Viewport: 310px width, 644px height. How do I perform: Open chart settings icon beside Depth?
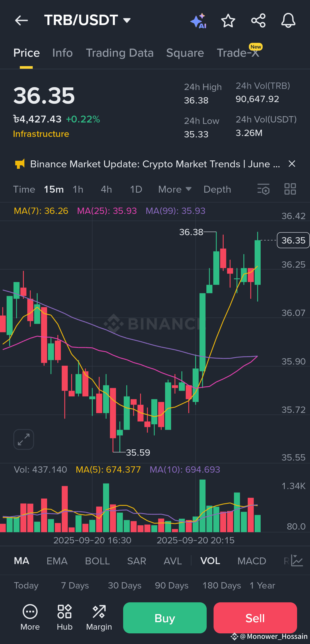click(263, 189)
